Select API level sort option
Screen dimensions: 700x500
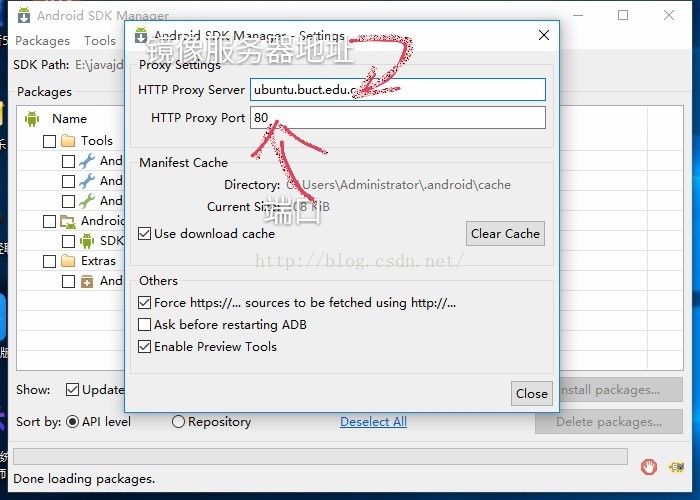72,422
